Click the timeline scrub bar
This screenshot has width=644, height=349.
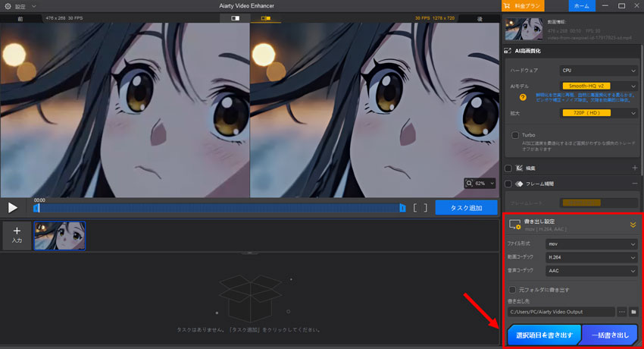[219, 209]
